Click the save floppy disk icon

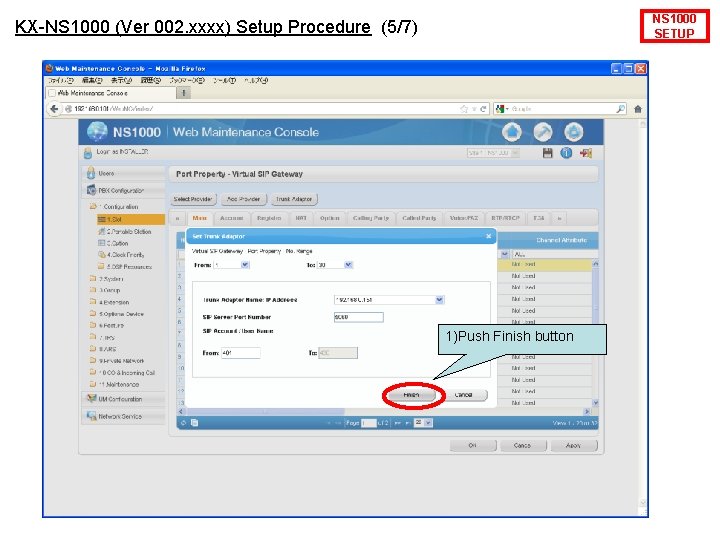547,153
